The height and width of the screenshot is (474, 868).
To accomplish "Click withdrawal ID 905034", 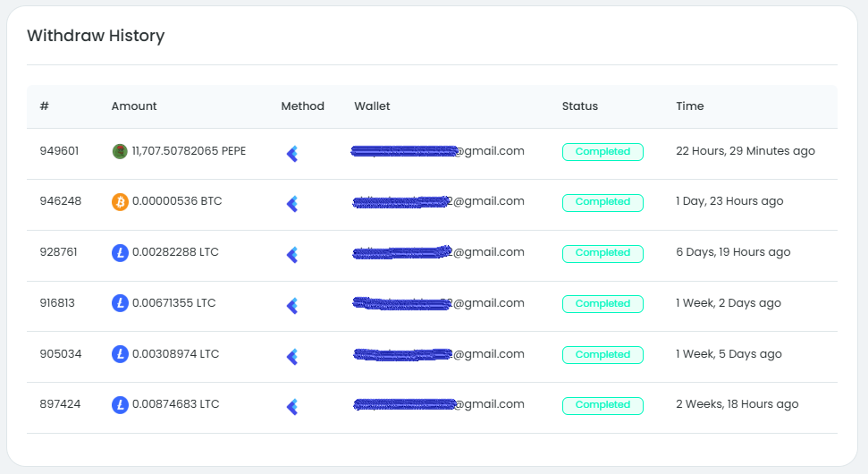I will tap(60, 354).
